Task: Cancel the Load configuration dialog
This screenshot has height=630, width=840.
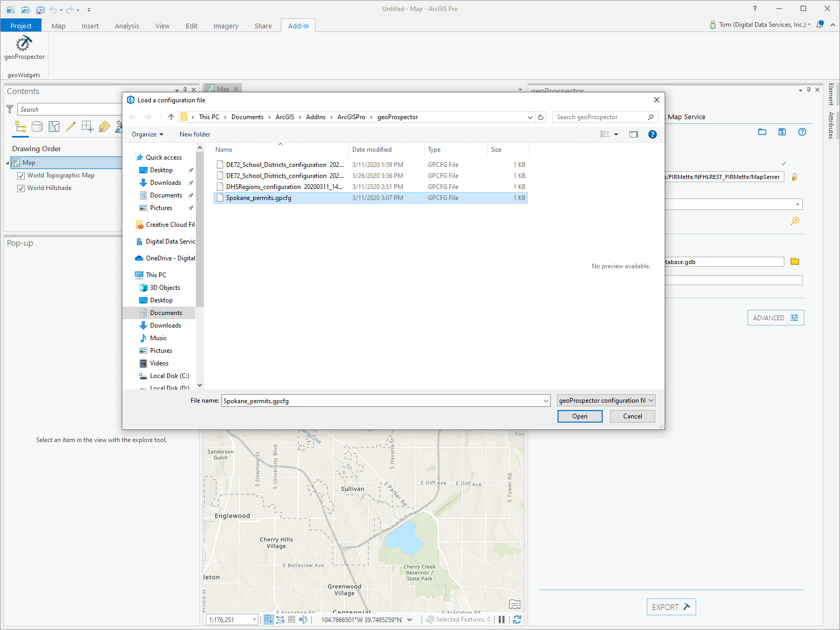Action: click(x=633, y=416)
